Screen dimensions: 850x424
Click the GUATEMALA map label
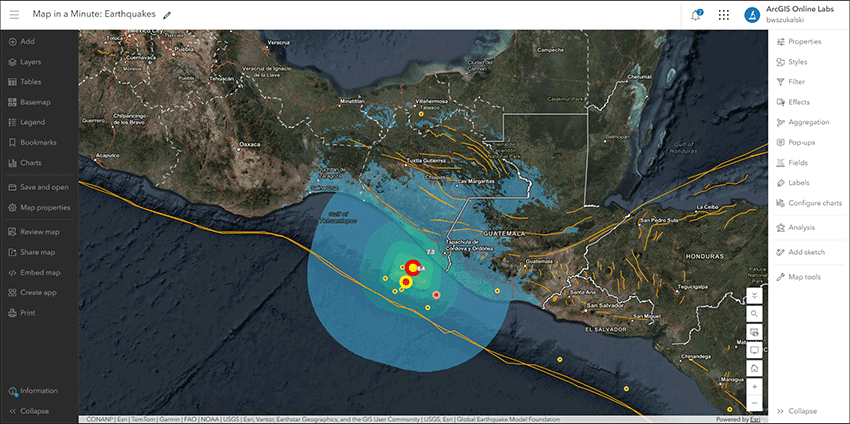[504, 233]
